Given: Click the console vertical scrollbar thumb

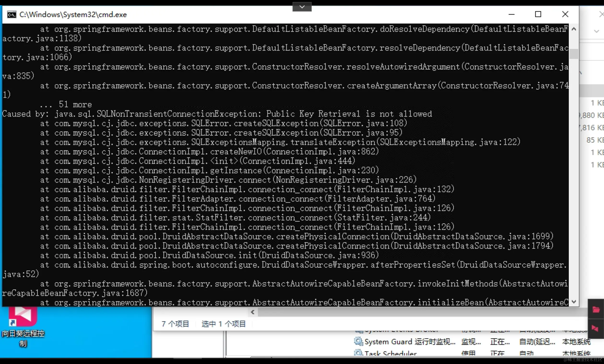Looking at the screenshot, I should click(x=574, y=54).
